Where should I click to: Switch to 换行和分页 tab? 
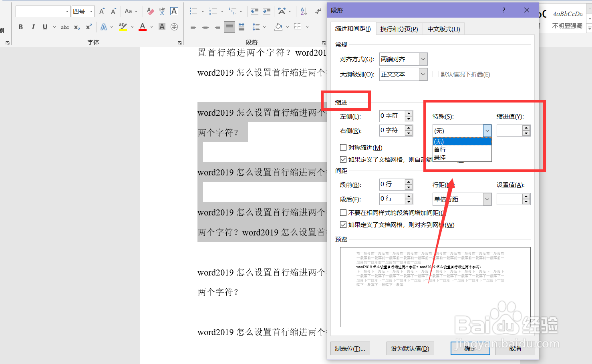pyautogui.click(x=399, y=29)
